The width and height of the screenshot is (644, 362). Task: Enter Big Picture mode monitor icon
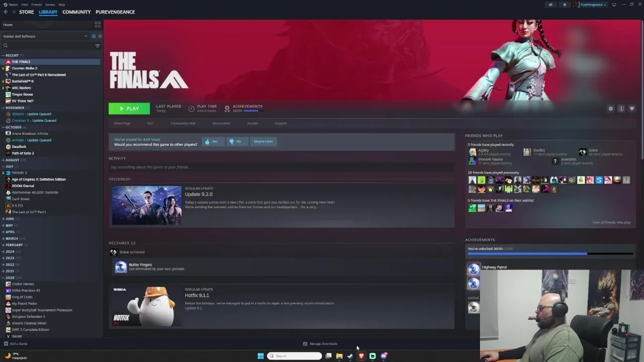coord(614,5)
